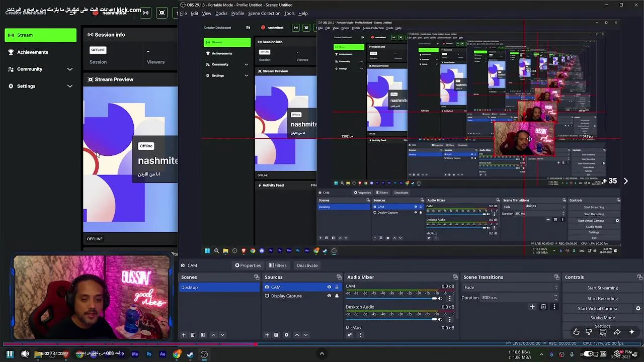Open Mic/Aux three-dot options menu
This screenshot has height=362, width=644.
(x=360, y=335)
